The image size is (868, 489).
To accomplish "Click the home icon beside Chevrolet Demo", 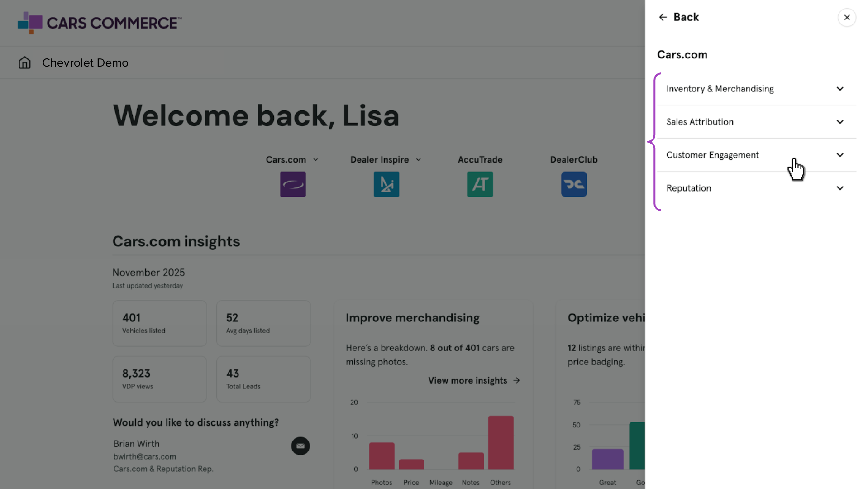I will (x=24, y=62).
